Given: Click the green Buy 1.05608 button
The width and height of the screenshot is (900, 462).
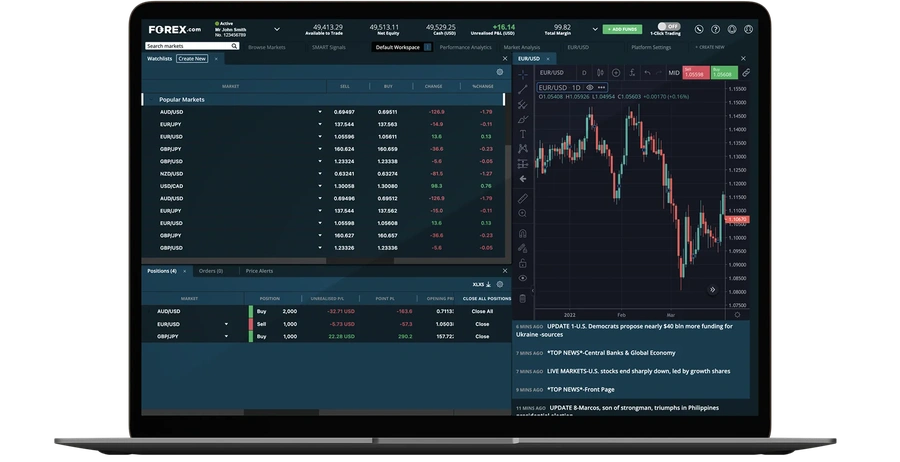Looking at the screenshot, I should (x=724, y=72).
